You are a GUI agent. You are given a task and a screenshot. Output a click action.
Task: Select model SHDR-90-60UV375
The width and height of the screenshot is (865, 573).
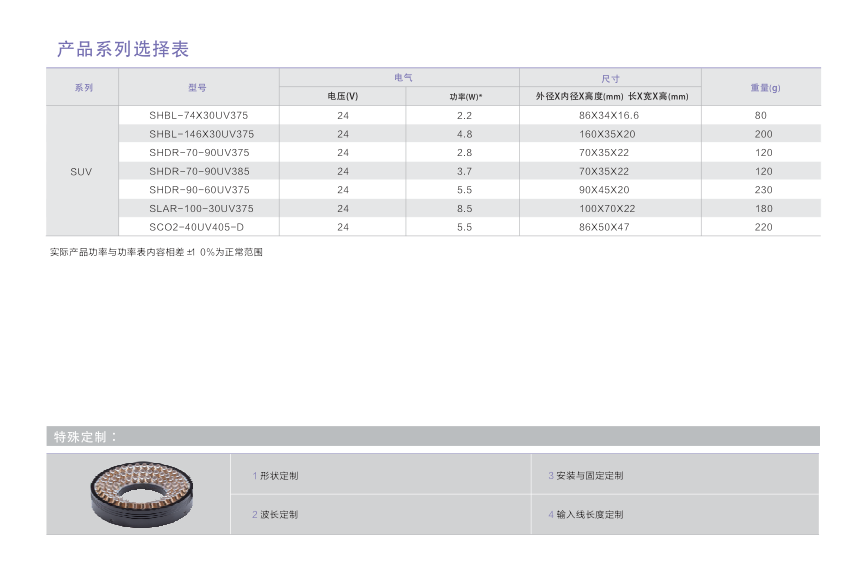[x=199, y=190]
